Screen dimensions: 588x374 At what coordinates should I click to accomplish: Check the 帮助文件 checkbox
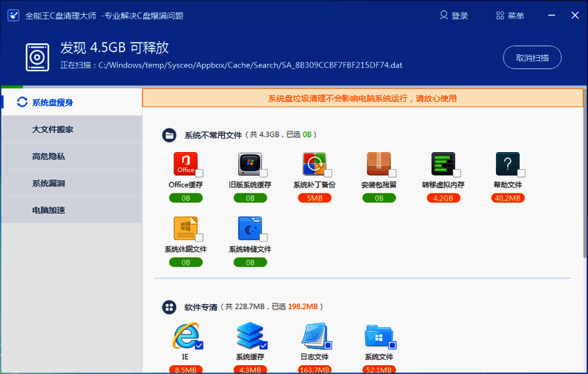(x=521, y=173)
